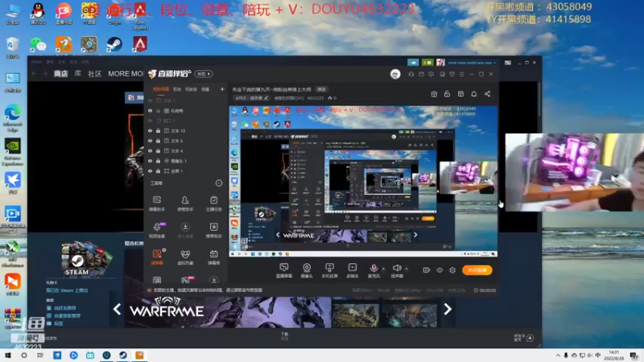Open the gift box icon in header toolbar
Image resolution: width=644 pixels, height=362 pixels.
coord(434,94)
